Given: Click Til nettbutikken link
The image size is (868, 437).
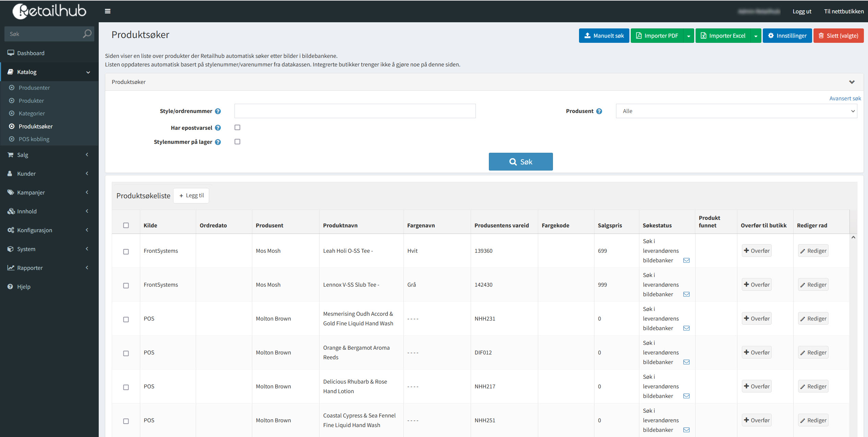Looking at the screenshot, I should tap(844, 11).
